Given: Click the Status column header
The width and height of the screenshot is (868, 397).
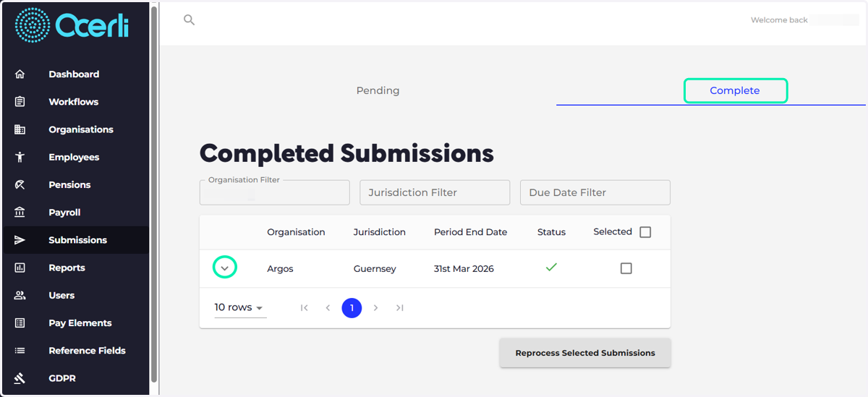Looking at the screenshot, I should (x=551, y=232).
